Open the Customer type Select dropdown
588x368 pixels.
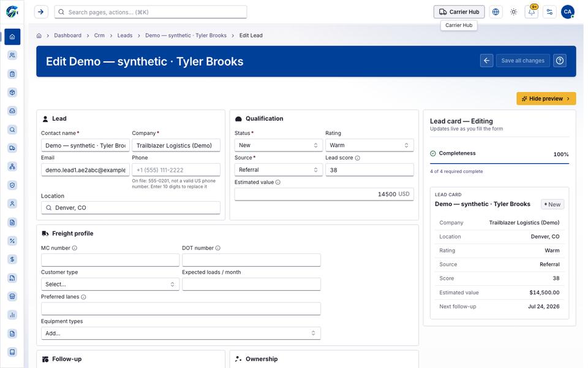[110, 284]
